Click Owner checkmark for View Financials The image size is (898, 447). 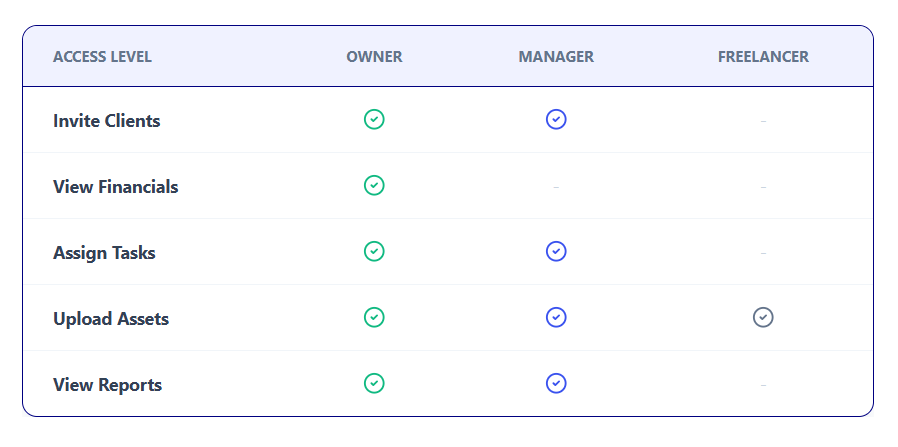pyautogui.click(x=374, y=186)
